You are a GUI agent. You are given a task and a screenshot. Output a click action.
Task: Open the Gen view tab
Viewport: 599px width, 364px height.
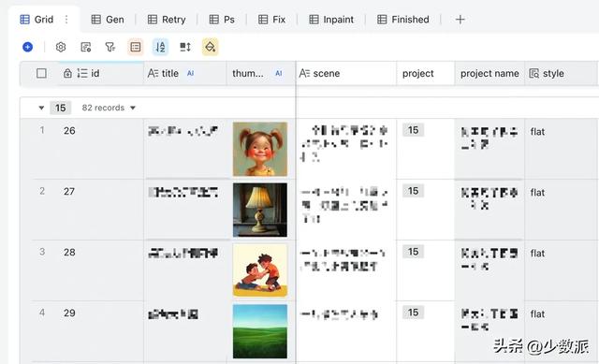point(108,20)
